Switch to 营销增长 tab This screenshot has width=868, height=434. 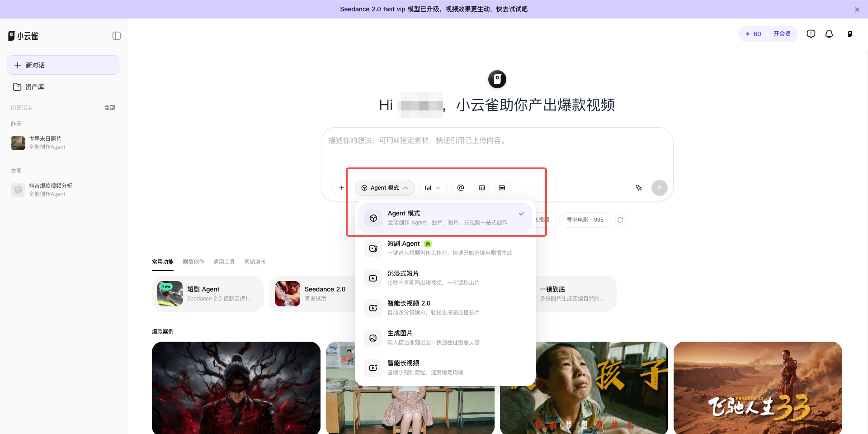pyautogui.click(x=255, y=262)
